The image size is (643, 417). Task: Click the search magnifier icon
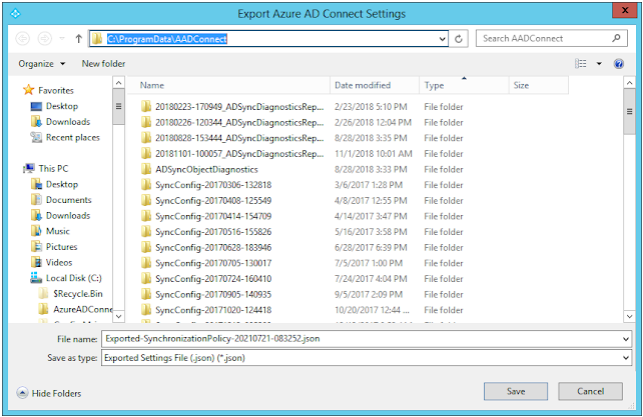pos(616,39)
